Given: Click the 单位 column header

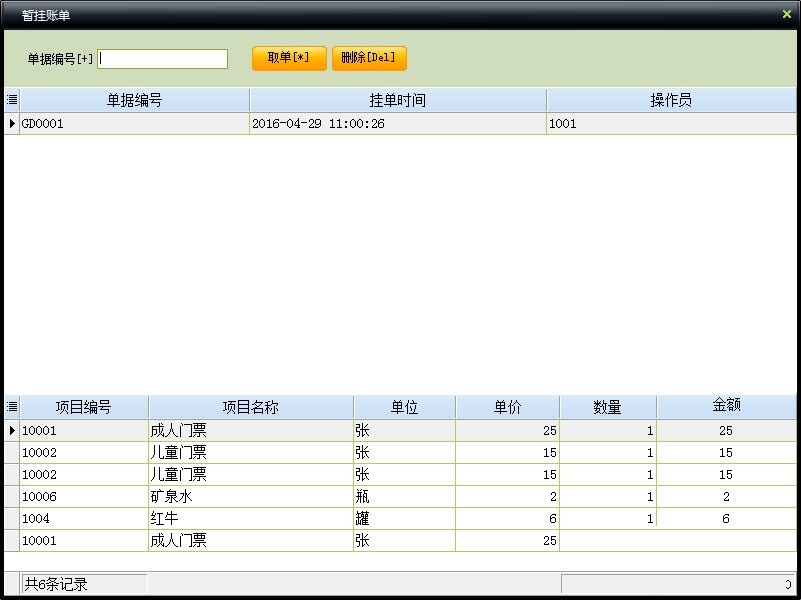Looking at the screenshot, I should [404, 406].
